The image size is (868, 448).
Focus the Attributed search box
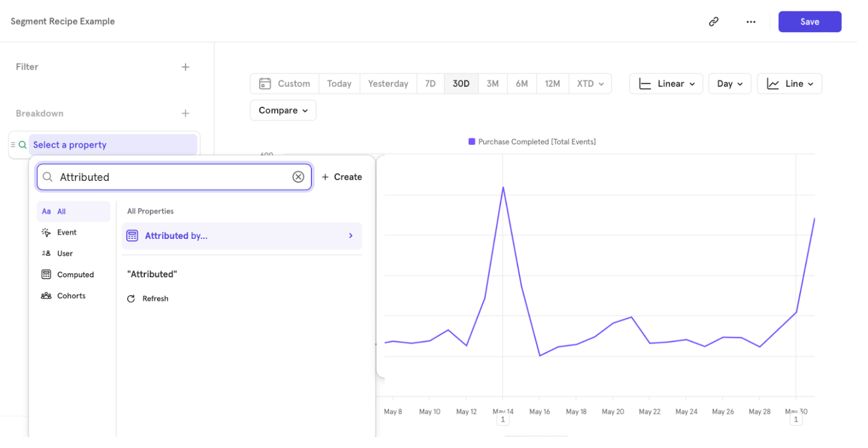coord(175,177)
